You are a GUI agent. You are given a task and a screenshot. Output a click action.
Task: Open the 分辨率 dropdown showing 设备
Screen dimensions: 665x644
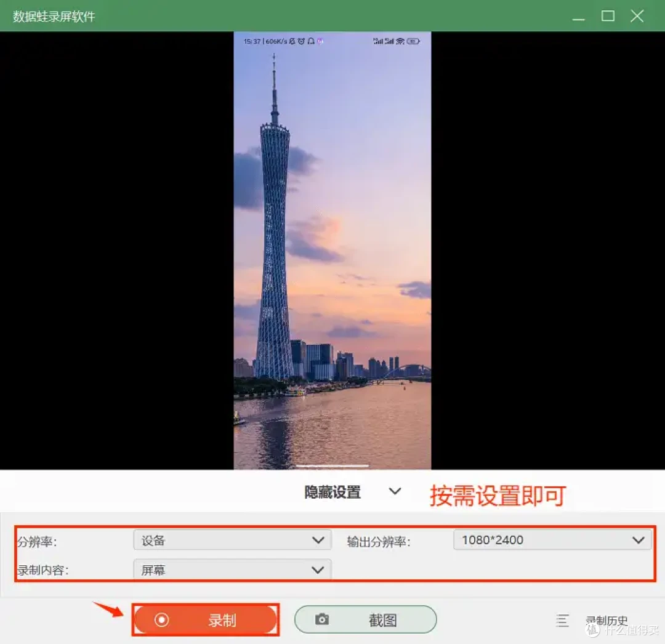(x=232, y=540)
